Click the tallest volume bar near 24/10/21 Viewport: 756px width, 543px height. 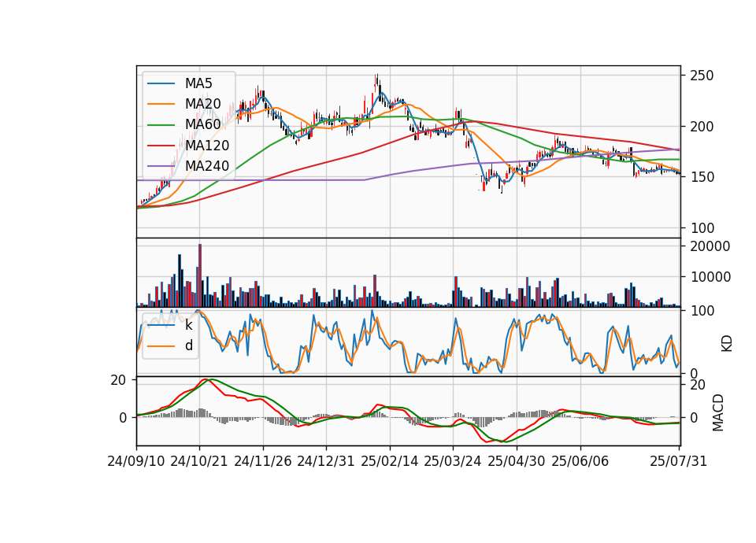click(200, 275)
